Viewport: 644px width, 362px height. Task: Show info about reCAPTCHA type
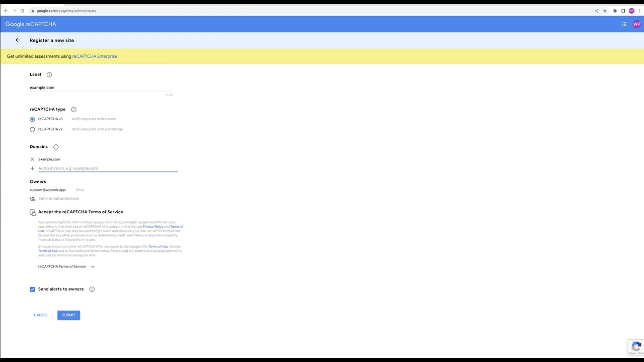point(73,109)
